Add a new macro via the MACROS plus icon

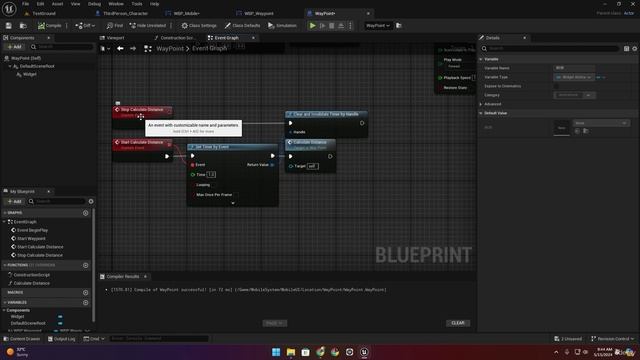pyautogui.click(x=85, y=293)
